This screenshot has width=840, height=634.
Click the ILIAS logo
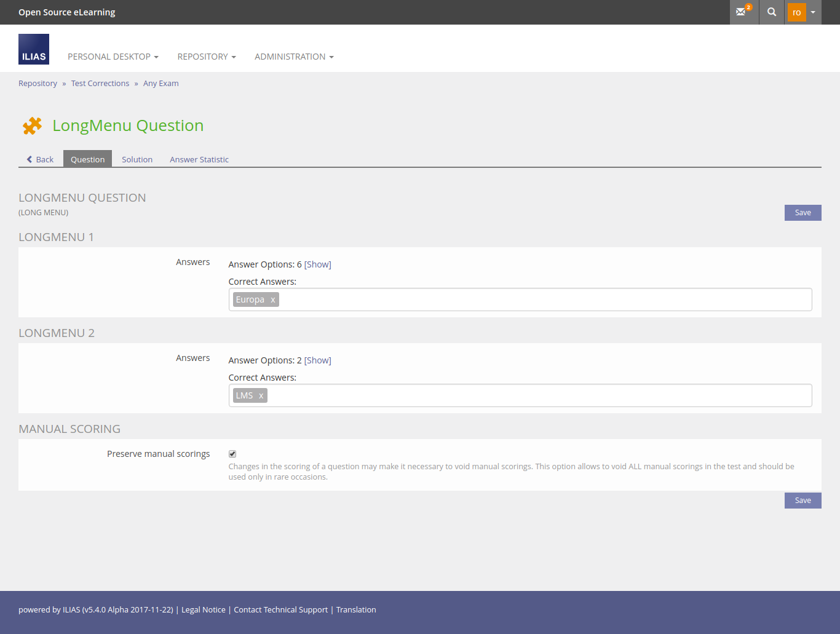point(34,49)
